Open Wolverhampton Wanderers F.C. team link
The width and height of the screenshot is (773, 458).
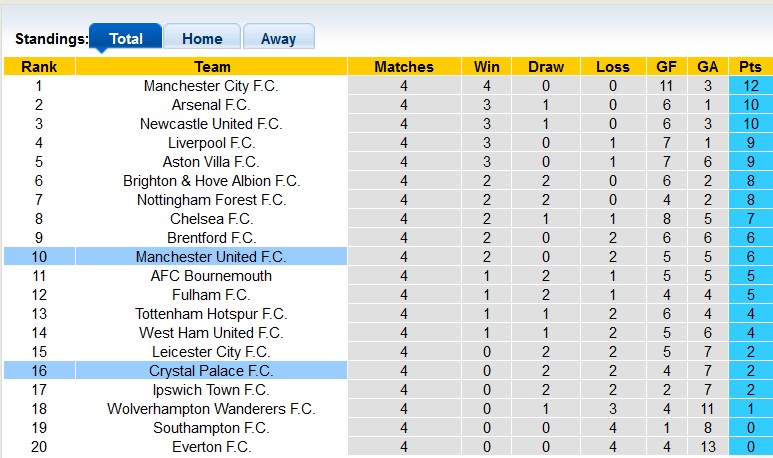211,409
